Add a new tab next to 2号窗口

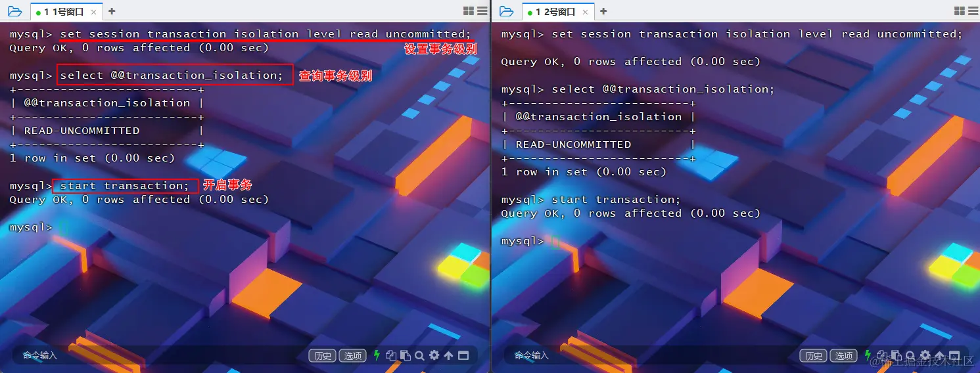tap(603, 11)
